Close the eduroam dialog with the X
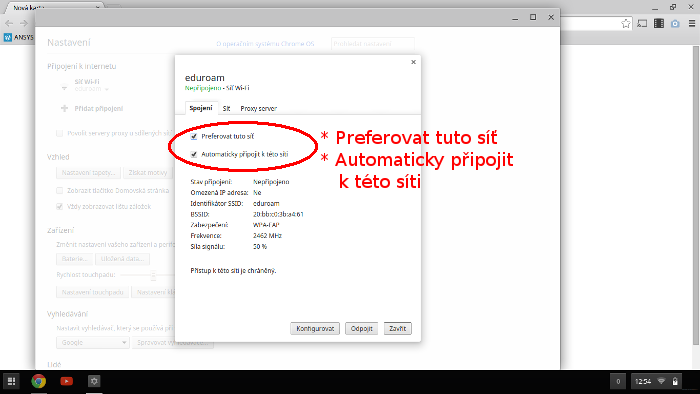 click(413, 62)
